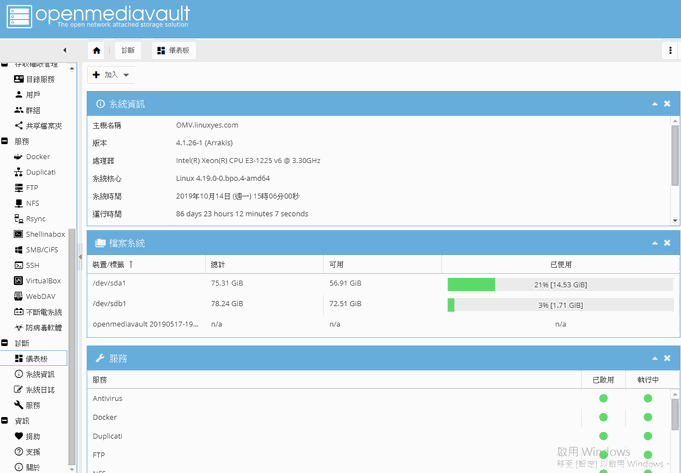
Task: Click the antivirus biohazard icon in sidebar
Action: [19, 327]
